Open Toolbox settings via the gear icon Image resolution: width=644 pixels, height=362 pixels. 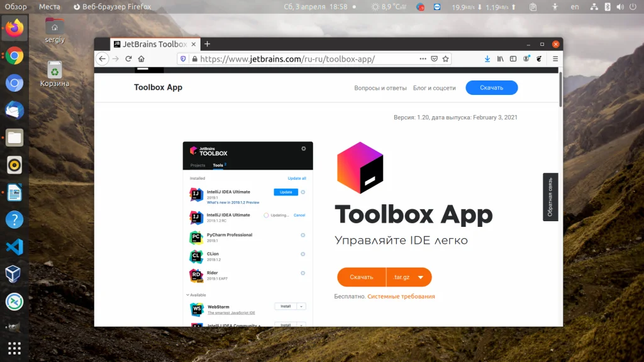(x=304, y=148)
